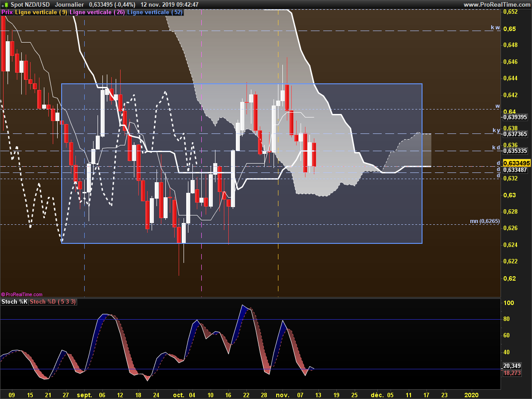This screenshot has height=399, width=532.
Task: Click the ProRealTime.com copyright watermark
Action: [22, 294]
